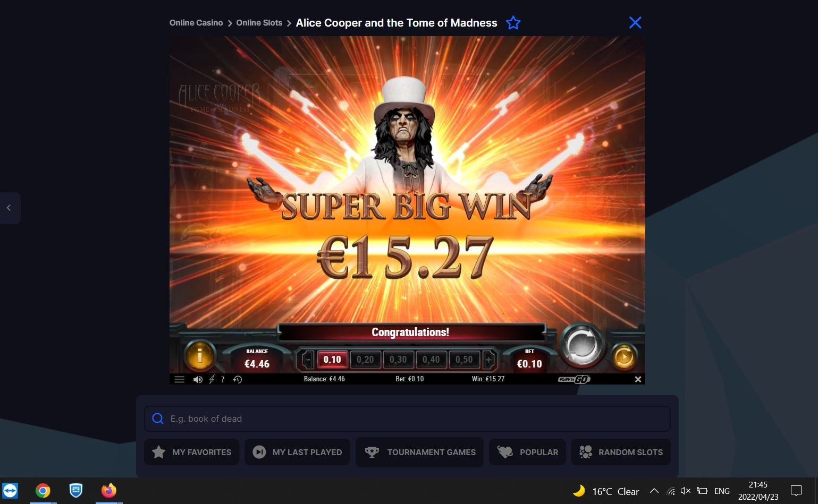Open game help question mark
Image resolution: width=818 pixels, height=504 pixels.
pos(223,379)
